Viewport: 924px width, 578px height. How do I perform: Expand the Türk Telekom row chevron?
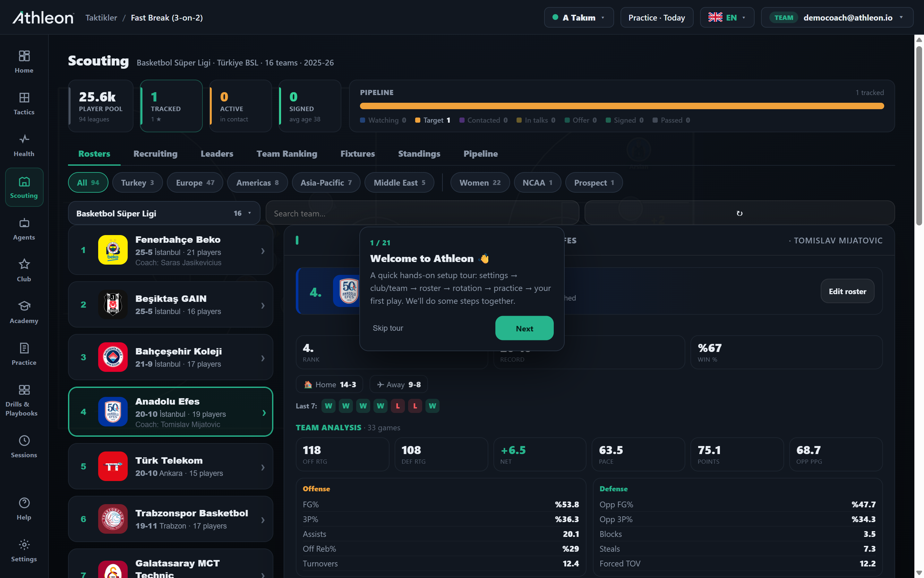pos(263,467)
